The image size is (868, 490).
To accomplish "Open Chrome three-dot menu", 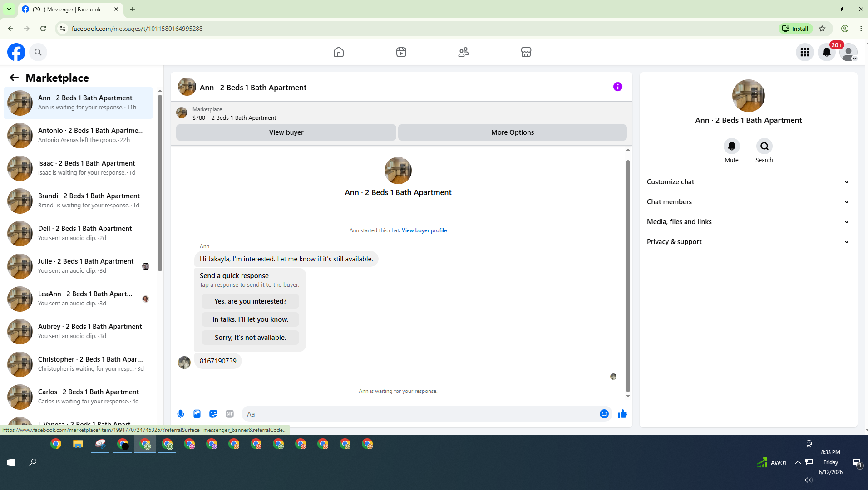I will pos(861,29).
